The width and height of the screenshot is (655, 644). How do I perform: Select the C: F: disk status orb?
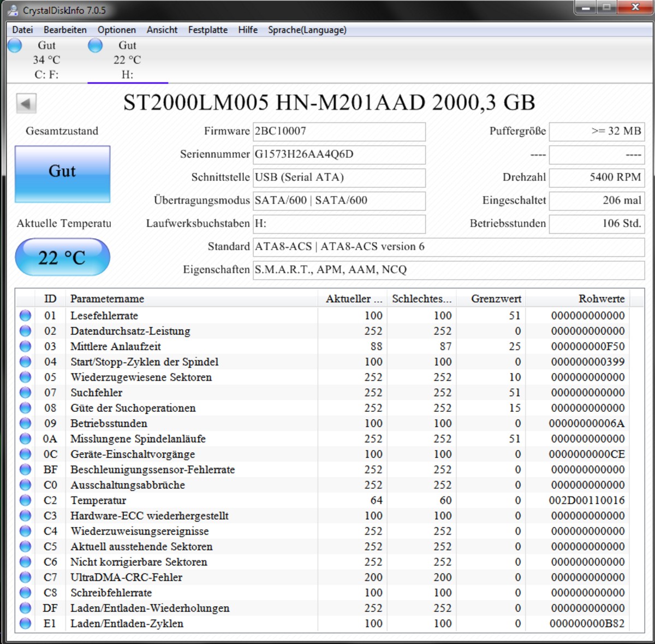tap(15, 46)
